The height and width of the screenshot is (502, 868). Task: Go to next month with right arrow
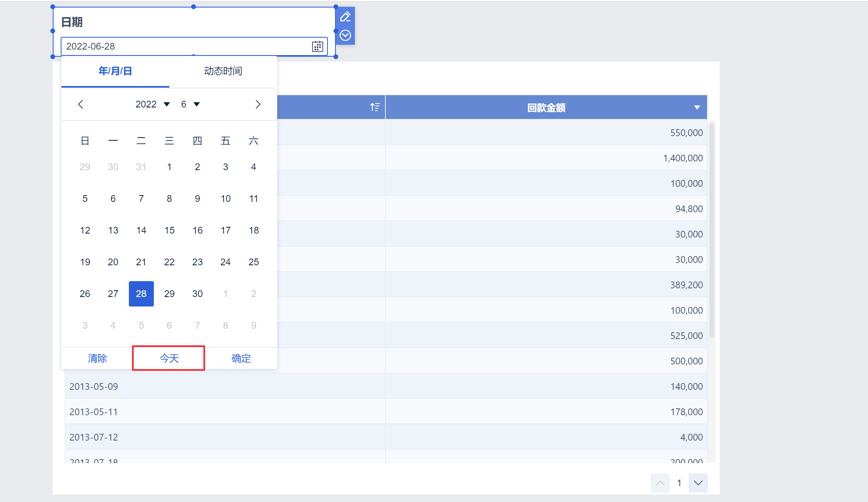click(x=258, y=104)
